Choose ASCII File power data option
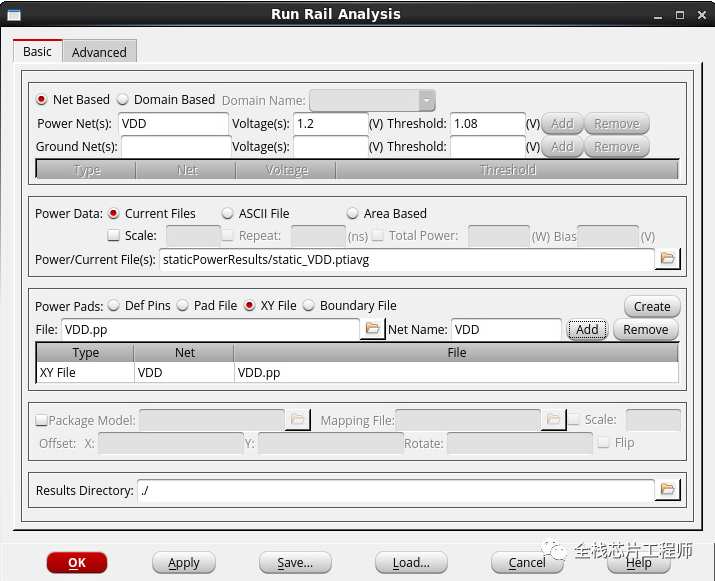This screenshot has width=715, height=581. 227,213
